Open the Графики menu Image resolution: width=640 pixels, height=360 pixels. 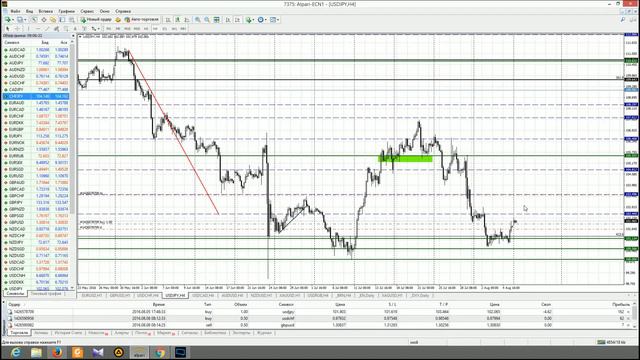tap(66, 11)
